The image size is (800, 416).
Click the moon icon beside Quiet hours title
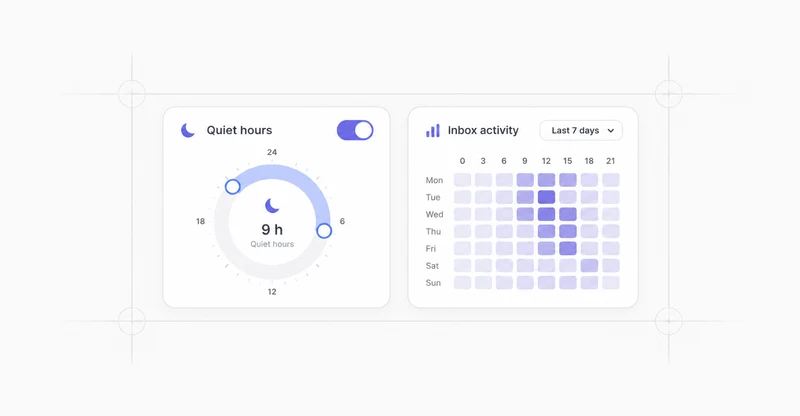[188, 130]
